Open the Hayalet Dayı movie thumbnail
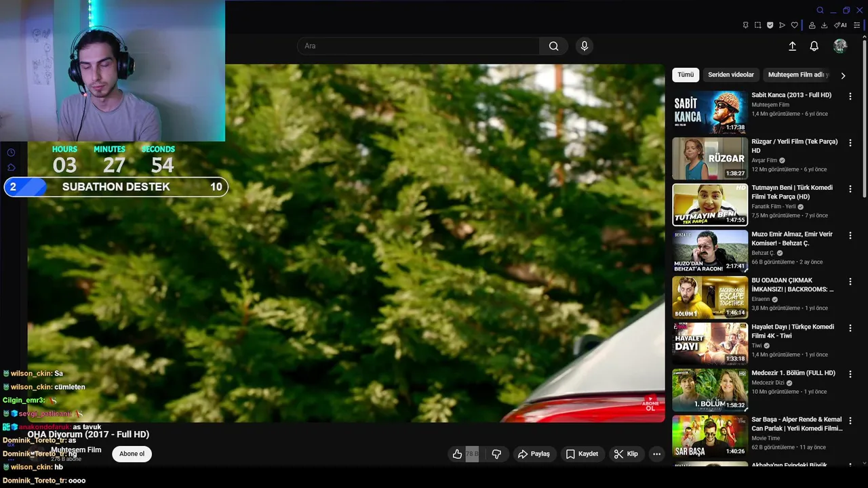 tap(710, 344)
